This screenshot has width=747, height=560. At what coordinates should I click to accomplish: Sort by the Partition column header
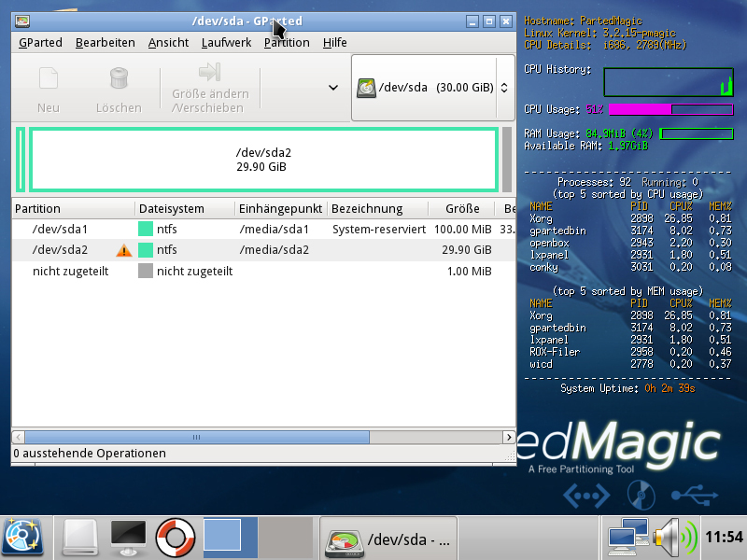point(74,208)
